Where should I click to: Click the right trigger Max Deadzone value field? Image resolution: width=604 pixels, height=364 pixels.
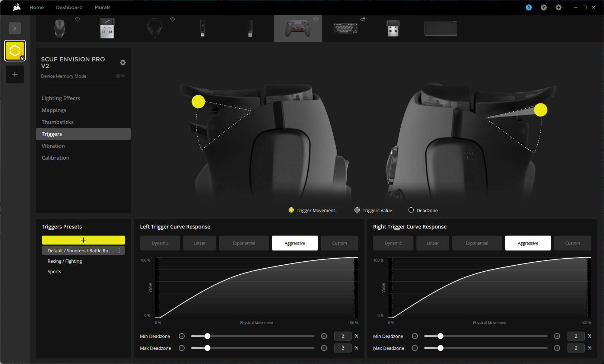tap(576, 348)
